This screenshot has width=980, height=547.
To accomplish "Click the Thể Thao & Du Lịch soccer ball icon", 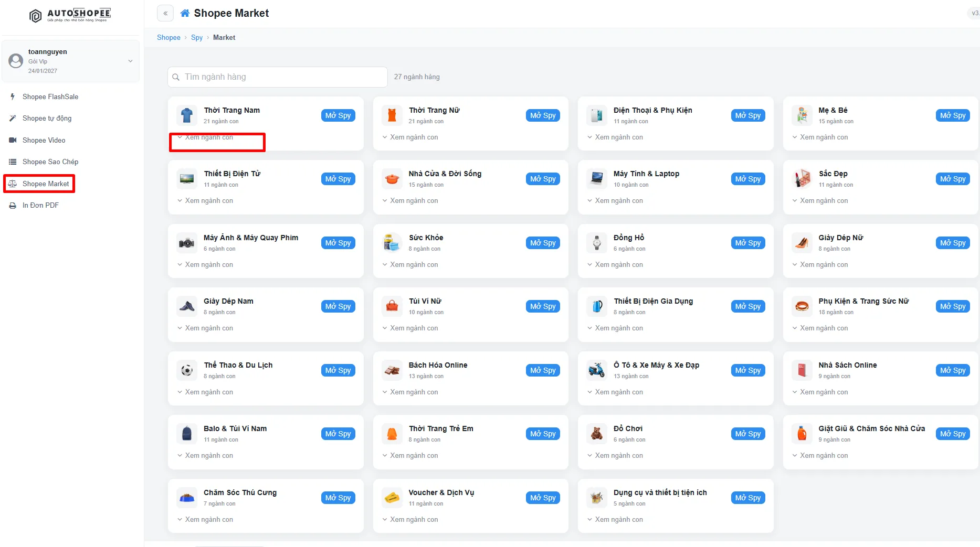I will (187, 370).
